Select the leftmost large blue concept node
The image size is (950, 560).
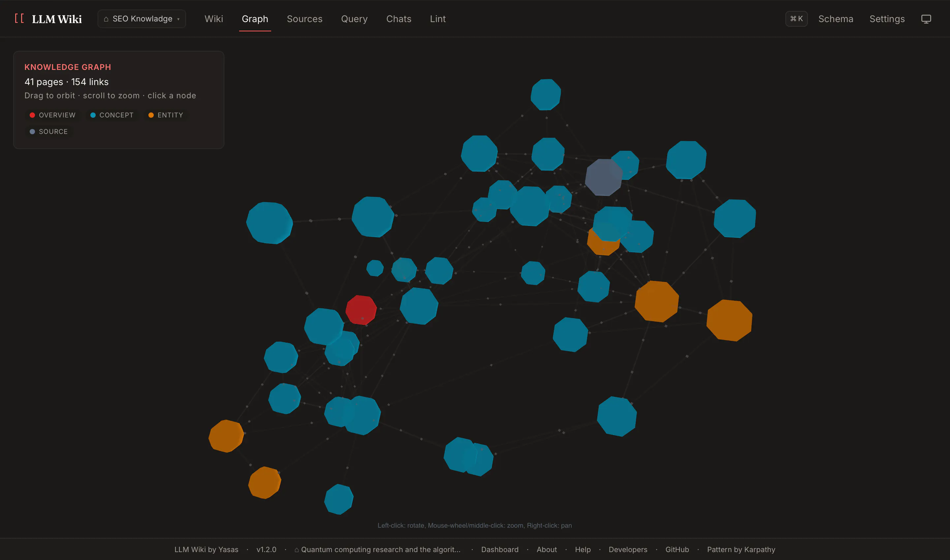(269, 223)
